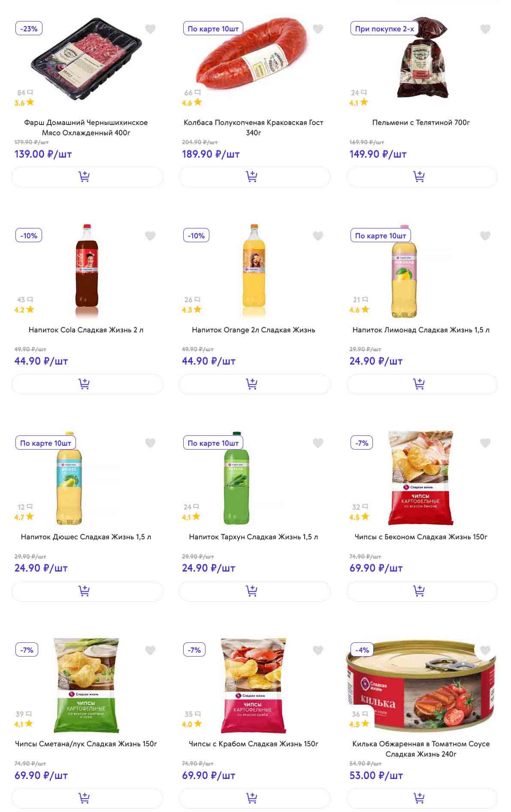Open Напиток Orange 2л Сладкая Жизнь link

(254, 330)
